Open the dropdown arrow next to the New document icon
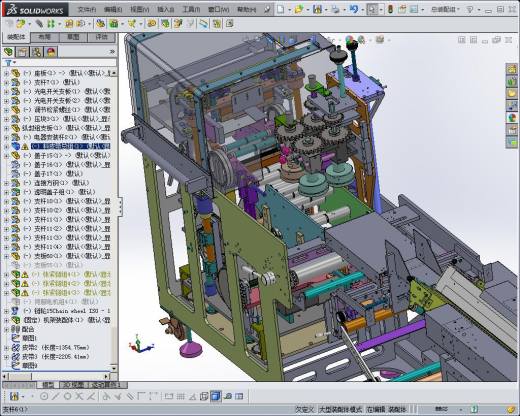Image resolution: width=520 pixels, height=416 pixels. tap(289, 10)
